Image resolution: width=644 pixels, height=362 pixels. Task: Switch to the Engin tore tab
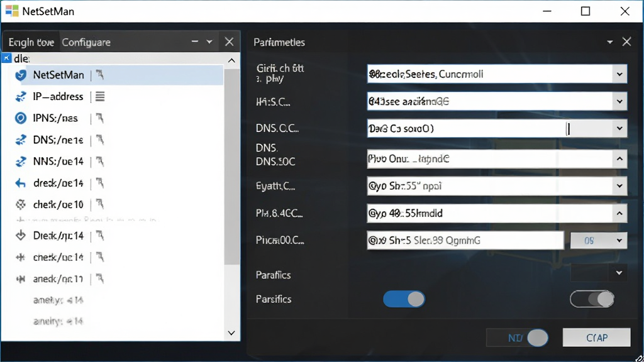click(x=31, y=42)
